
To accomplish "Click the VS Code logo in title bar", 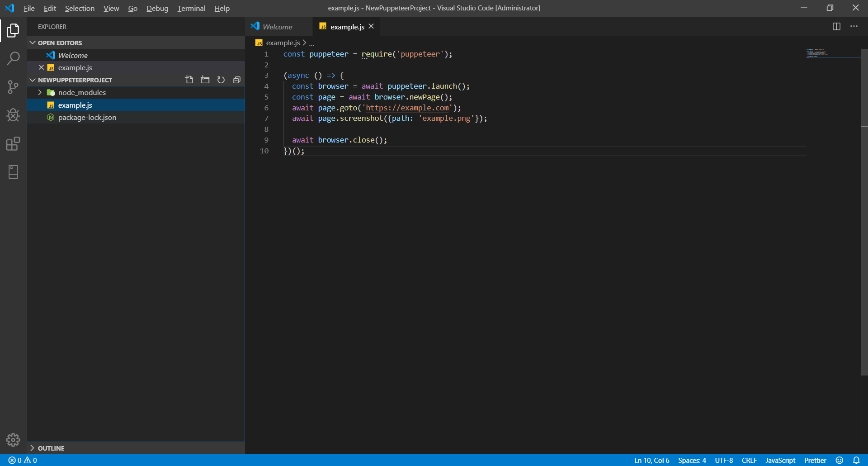I will pos(9,8).
